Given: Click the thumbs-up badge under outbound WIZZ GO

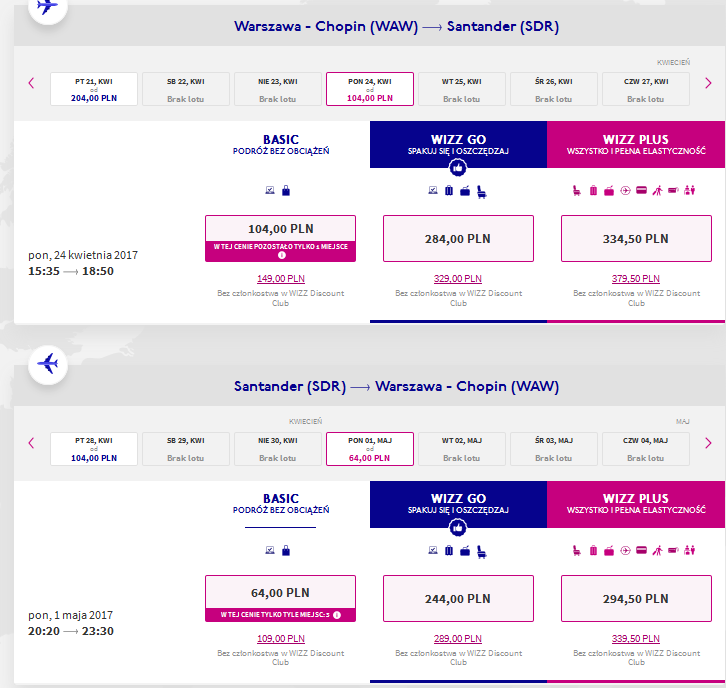Looking at the screenshot, I should (458, 168).
